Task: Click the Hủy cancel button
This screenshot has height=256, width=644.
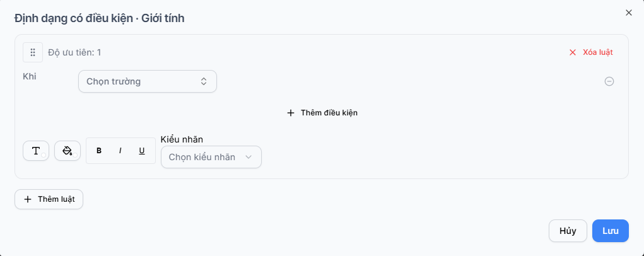Action: (x=568, y=231)
